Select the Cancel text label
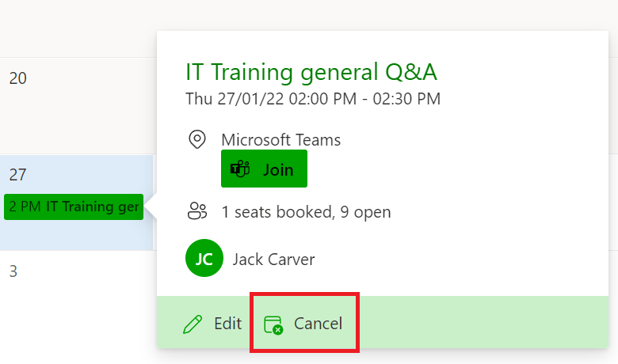Viewport: 618px width, 364px height. [318, 324]
